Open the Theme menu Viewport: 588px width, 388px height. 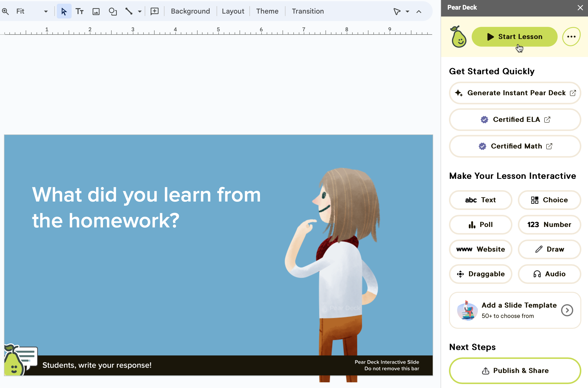pyautogui.click(x=267, y=11)
